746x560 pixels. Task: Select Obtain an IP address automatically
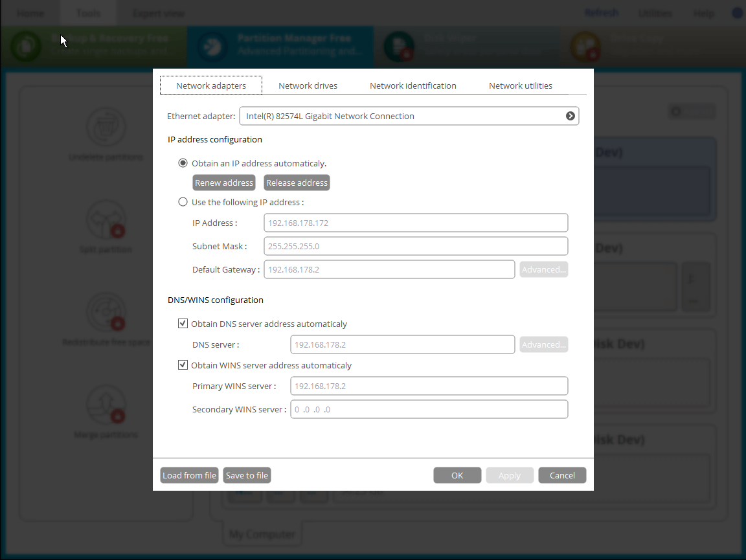[x=183, y=163]
